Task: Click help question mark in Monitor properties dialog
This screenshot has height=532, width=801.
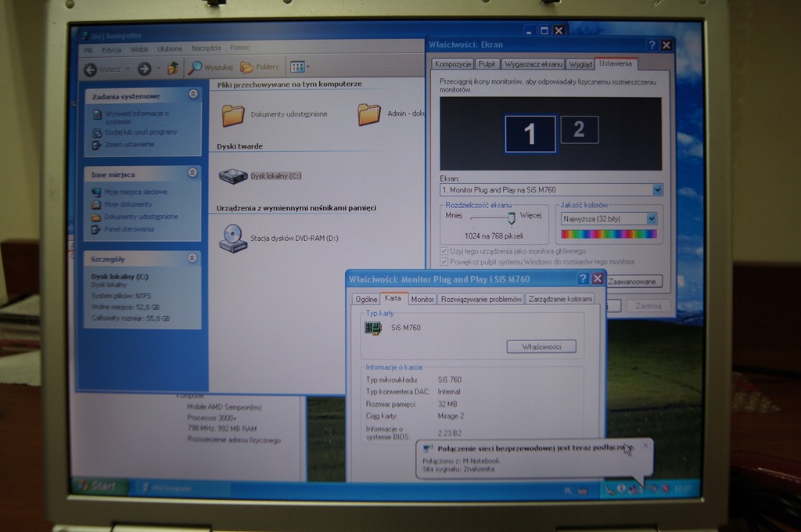Action: click(x=583, y=279)
